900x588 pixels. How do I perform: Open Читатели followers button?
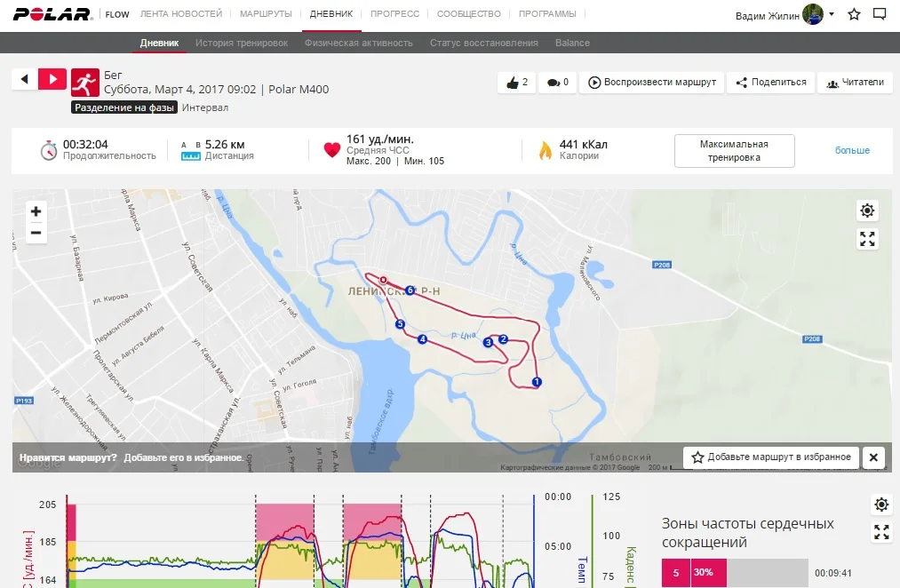tap(855, 82)
